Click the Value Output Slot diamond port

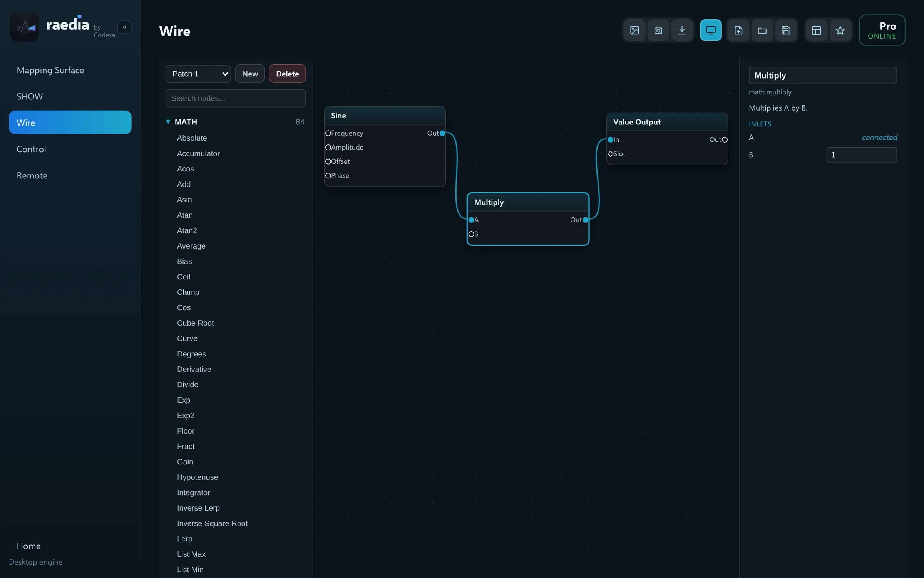pyautogui.click(x=610, y=154)
